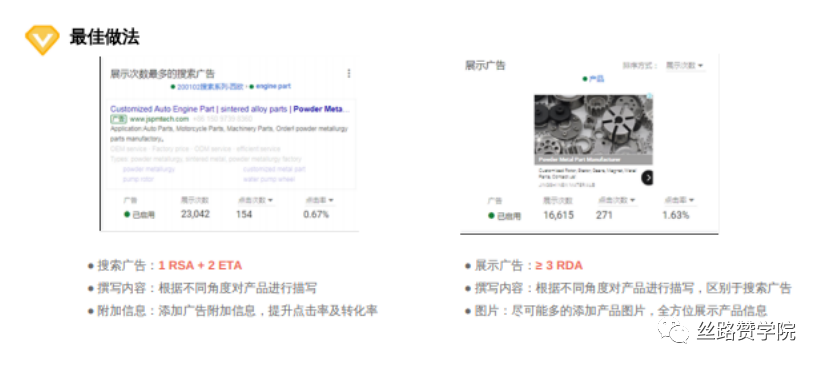
Task: Expand the 点击率 dropdown under display ad
Action: (x=679, y=200)
